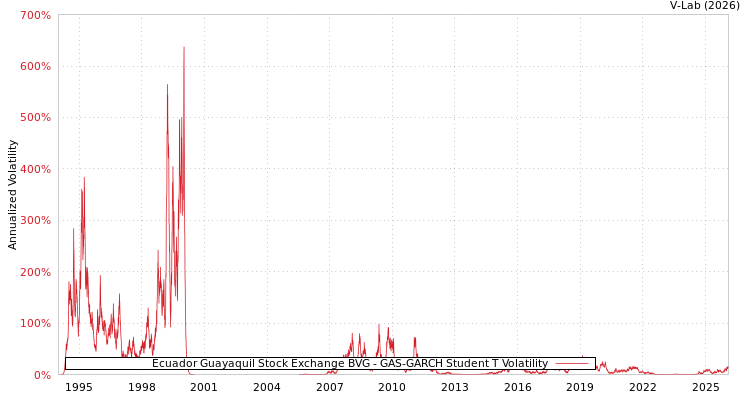Select the isolated mid-chart spike near 75%
Screen dimensions: 750x400
coord(414,337)
